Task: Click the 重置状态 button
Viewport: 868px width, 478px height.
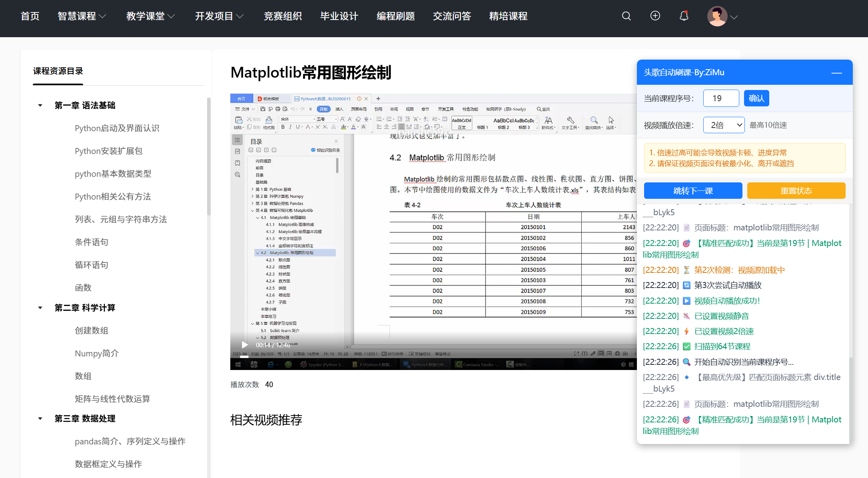Action: pos(796,190)
